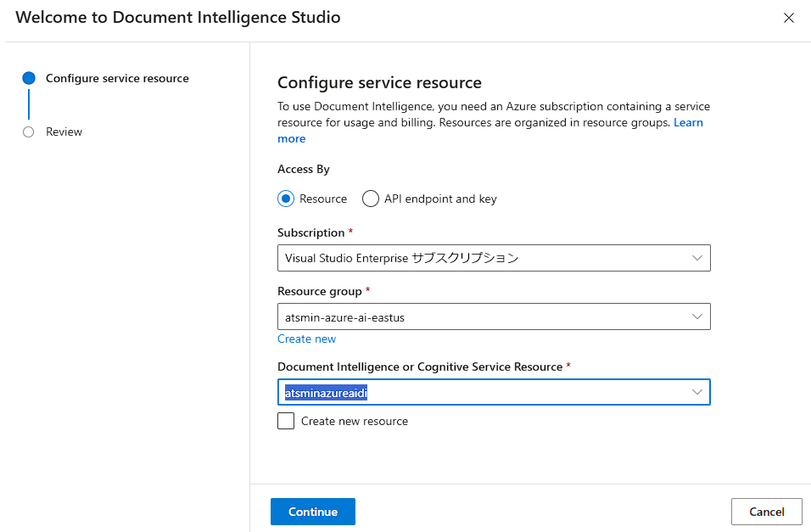Select the Resource access radio button
The height and width of the screenshot is (532, 811).
[x=286, y=199]
